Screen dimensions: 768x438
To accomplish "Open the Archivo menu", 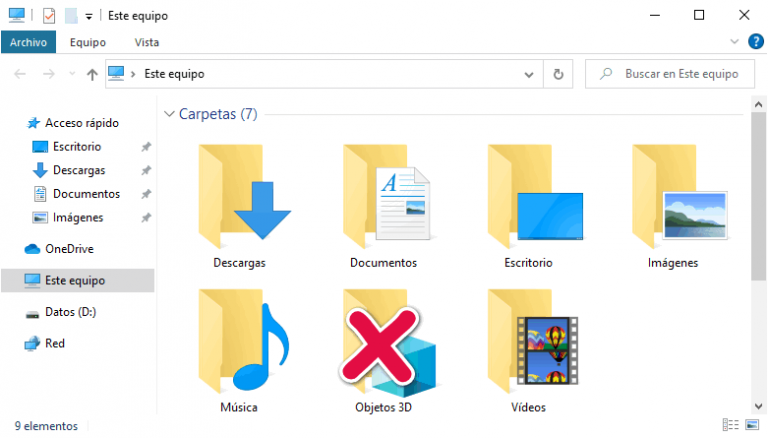I will tap(29, 42).
